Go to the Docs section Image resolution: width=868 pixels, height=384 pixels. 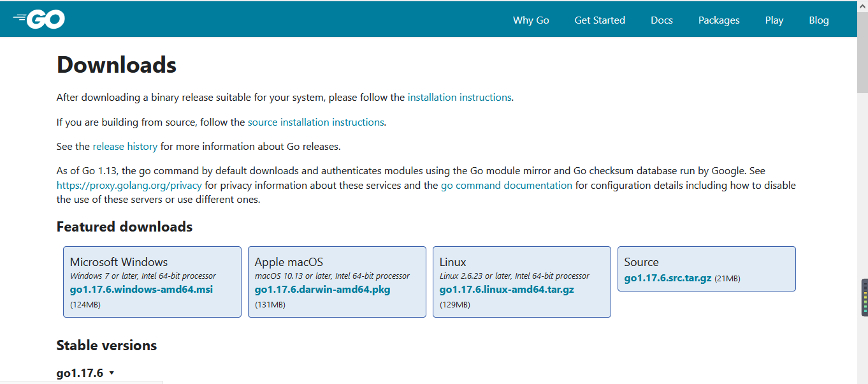pyautogui.click(x=662, y=20)
